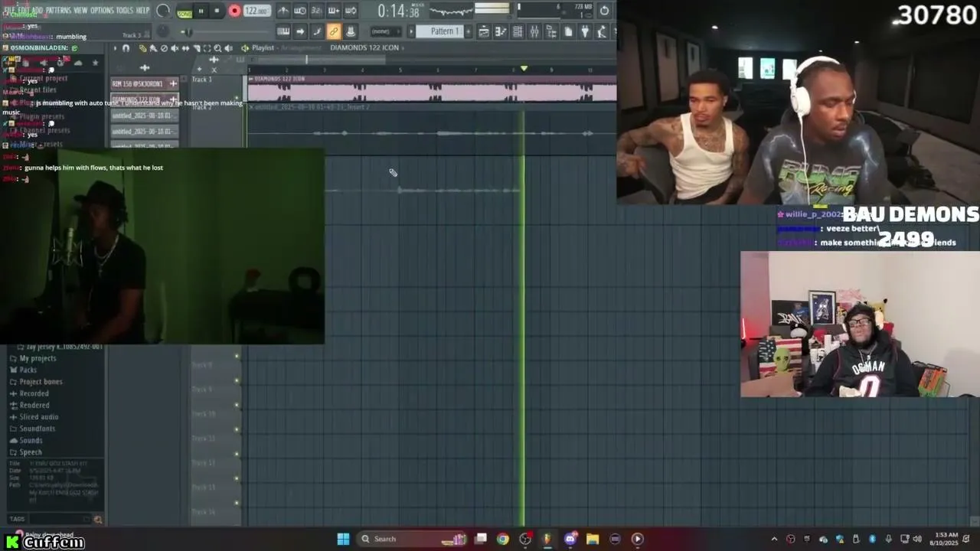Image resolution: width=980 pixels, height=551 pixels.
Task: Click the arrow left of Pattern 1
Action: [x=411, y=31]
